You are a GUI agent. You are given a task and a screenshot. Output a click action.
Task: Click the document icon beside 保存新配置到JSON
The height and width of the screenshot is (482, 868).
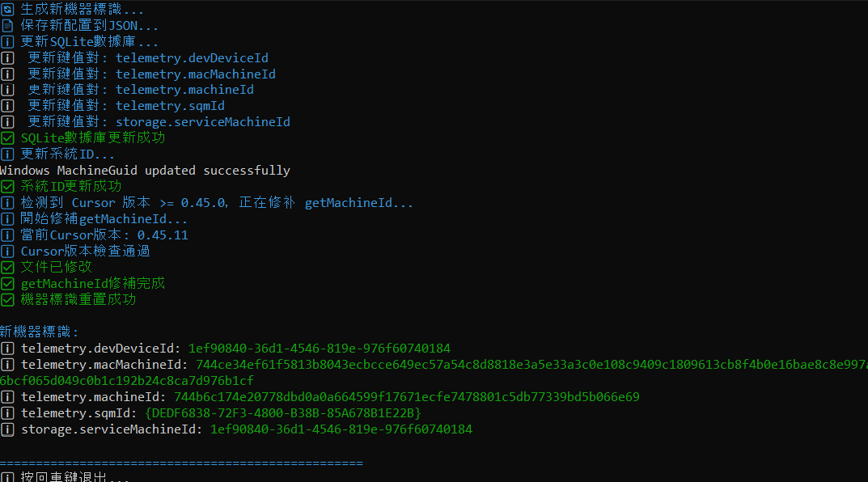tap(7, 26)
